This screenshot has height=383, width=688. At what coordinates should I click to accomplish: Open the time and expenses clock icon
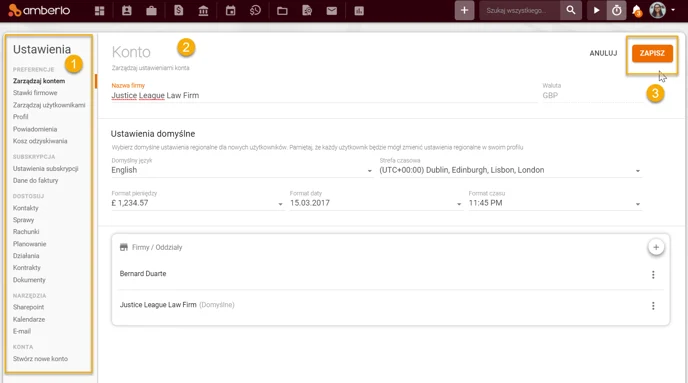(255, 11)
